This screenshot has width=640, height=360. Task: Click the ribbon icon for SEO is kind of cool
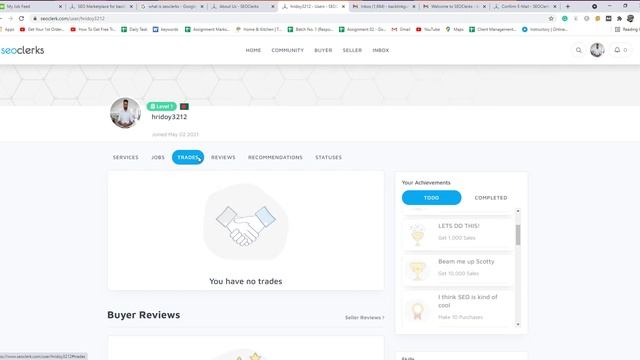[417, 311]
